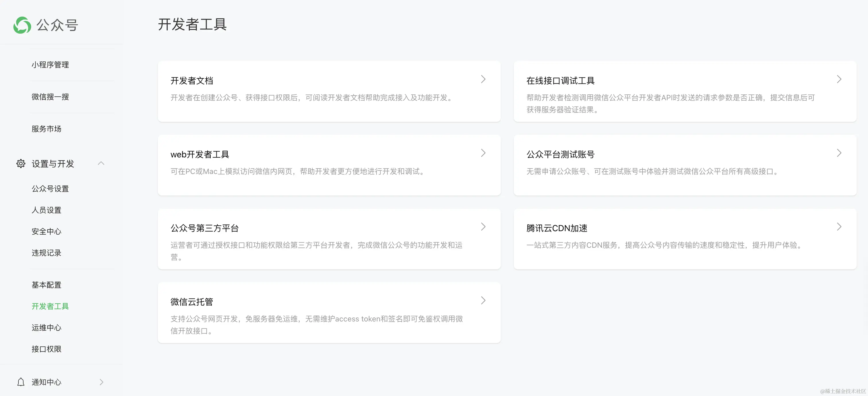
Task: Open 公众号第三方平台
Action: pos(204,228)
